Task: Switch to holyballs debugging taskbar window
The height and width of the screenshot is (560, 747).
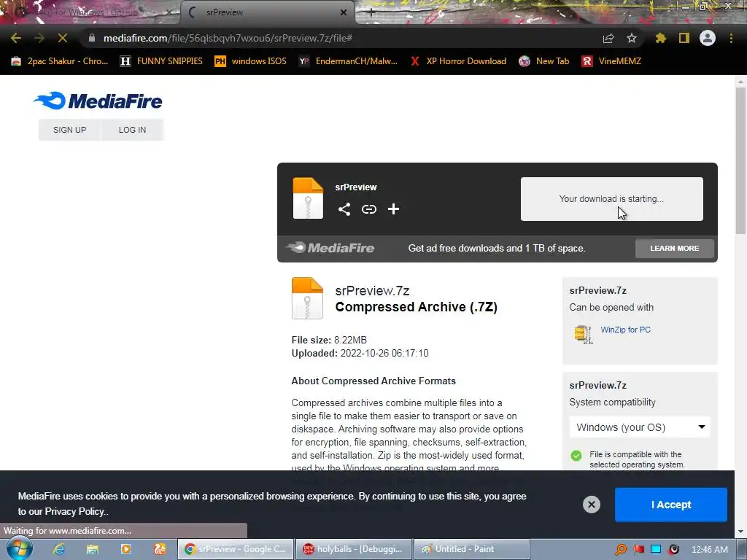Action: [x=354, y=549]
